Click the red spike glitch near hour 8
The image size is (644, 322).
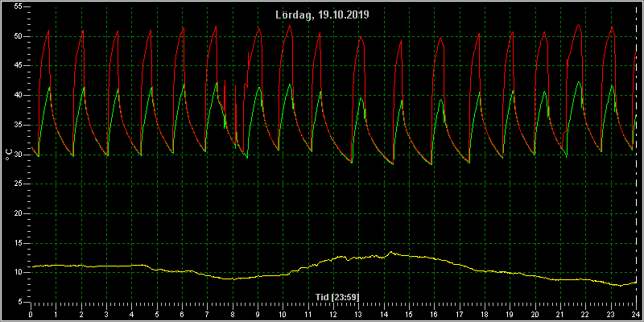235,86
